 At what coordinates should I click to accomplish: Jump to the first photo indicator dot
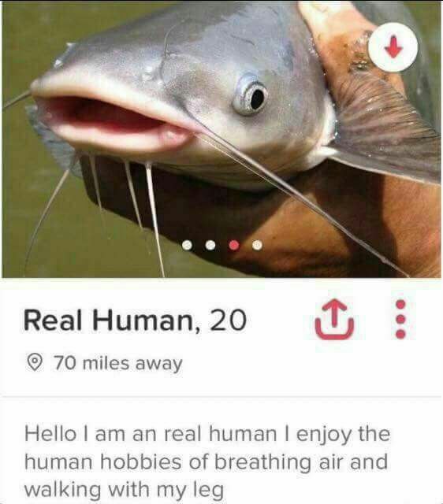pyautogui.click(x=187, y=245)
